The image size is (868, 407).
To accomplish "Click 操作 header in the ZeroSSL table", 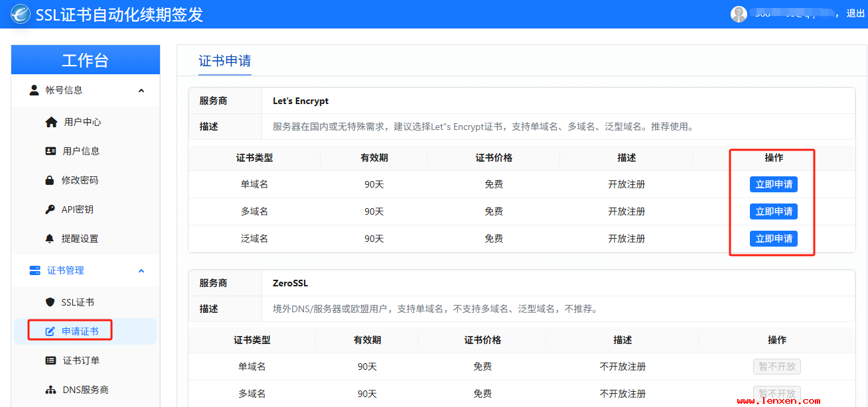I will pos(777,340).
